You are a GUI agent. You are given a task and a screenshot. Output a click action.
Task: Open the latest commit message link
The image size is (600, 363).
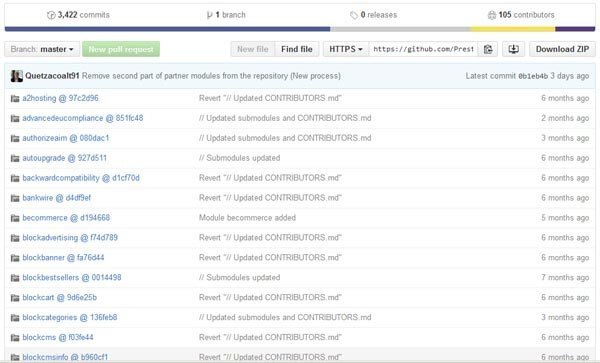point(211,76)
